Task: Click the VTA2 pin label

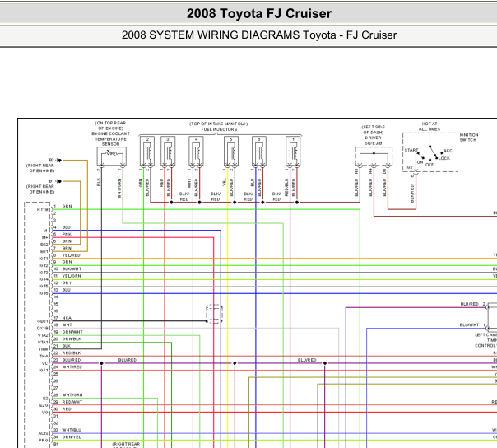Action: 43,335
